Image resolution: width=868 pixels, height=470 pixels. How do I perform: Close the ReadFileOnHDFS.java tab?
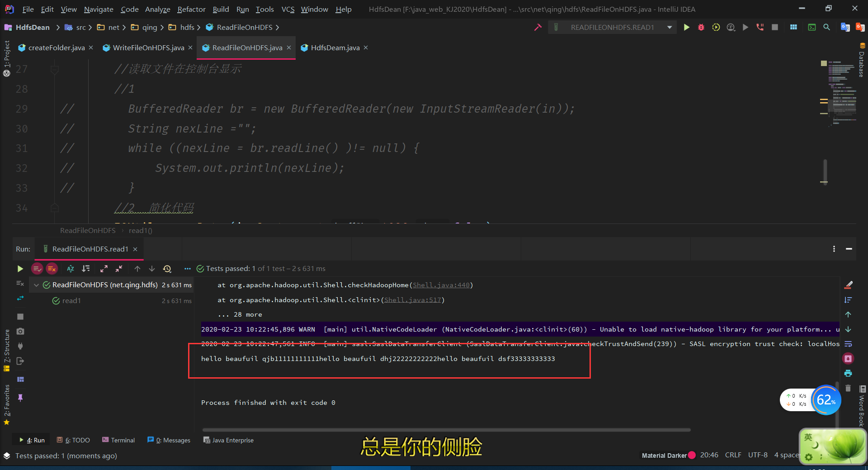pyautogui.click(x=289, y=47)
